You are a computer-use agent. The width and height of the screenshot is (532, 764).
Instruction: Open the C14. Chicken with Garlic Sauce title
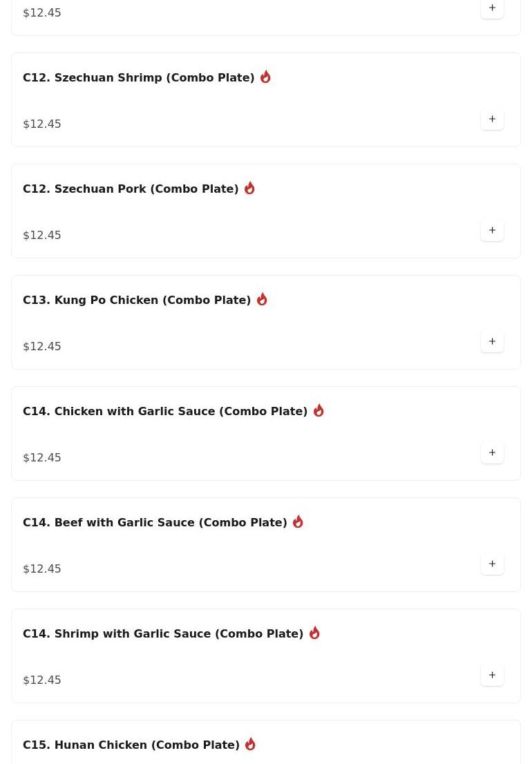pos(165,412)
